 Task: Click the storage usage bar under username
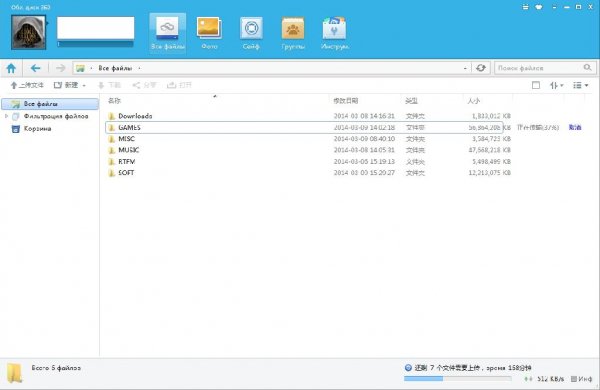[x=95, y=44]
